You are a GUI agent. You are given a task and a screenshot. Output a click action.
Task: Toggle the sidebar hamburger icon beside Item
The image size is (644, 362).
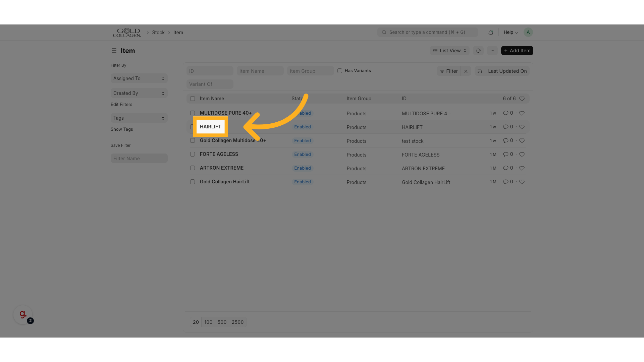pos(114,51)
